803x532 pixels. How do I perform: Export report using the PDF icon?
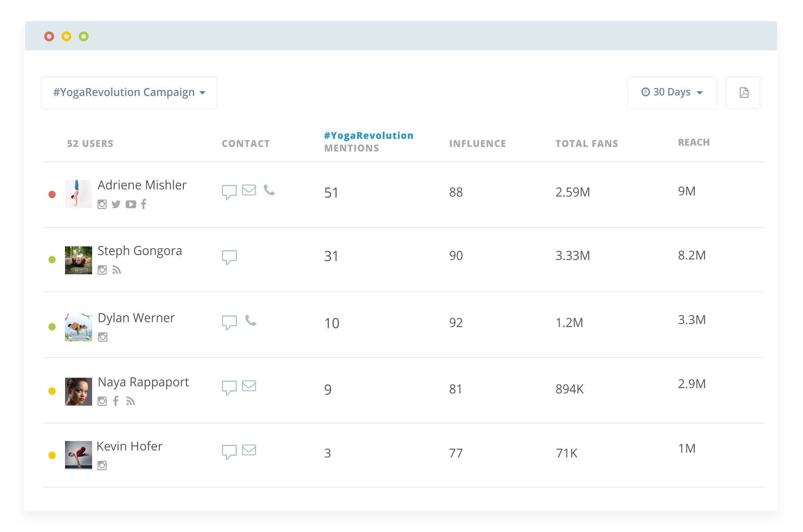click(744, 92)
